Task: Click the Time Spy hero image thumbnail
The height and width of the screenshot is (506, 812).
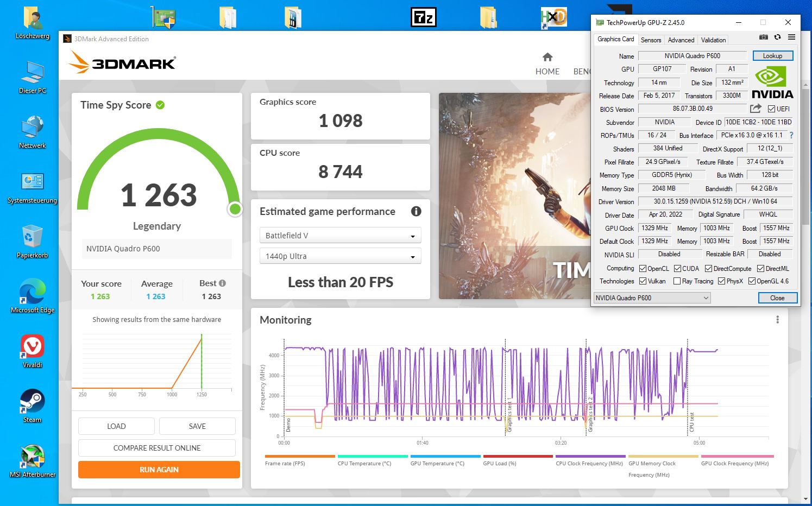Action: [514, 196]
